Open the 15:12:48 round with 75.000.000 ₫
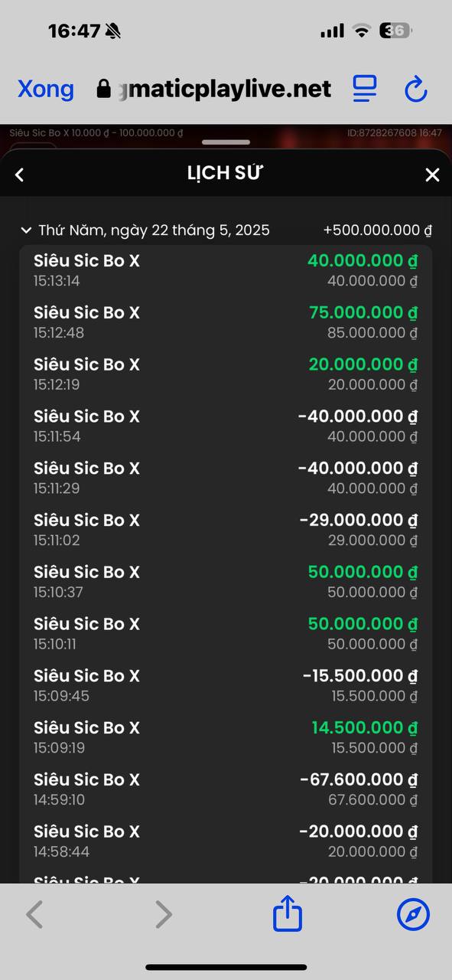The height and width of the screenshot is (980, 452). 226,322
